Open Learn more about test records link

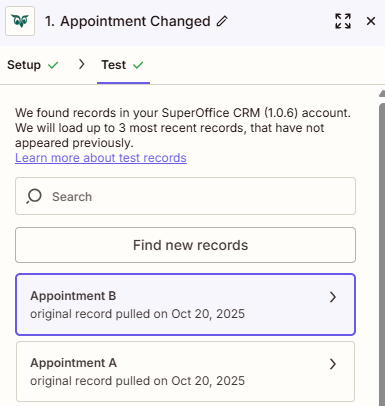101,158
